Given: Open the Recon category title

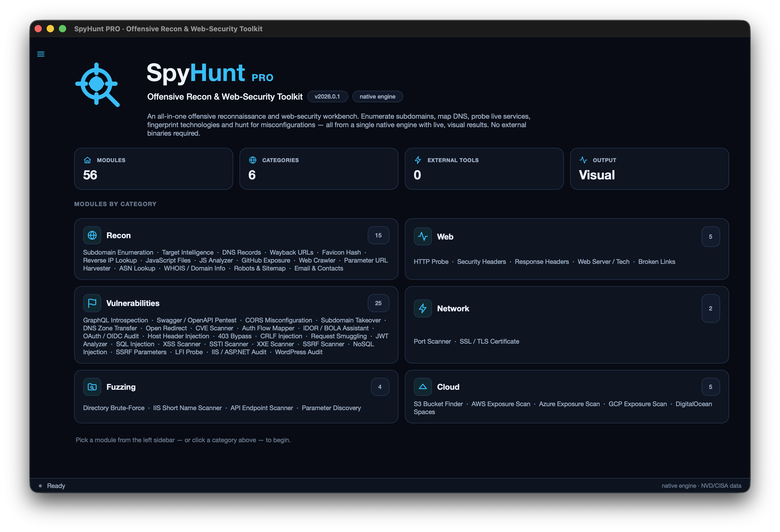Looking at the screenshot, I should (x=118, y=235).
